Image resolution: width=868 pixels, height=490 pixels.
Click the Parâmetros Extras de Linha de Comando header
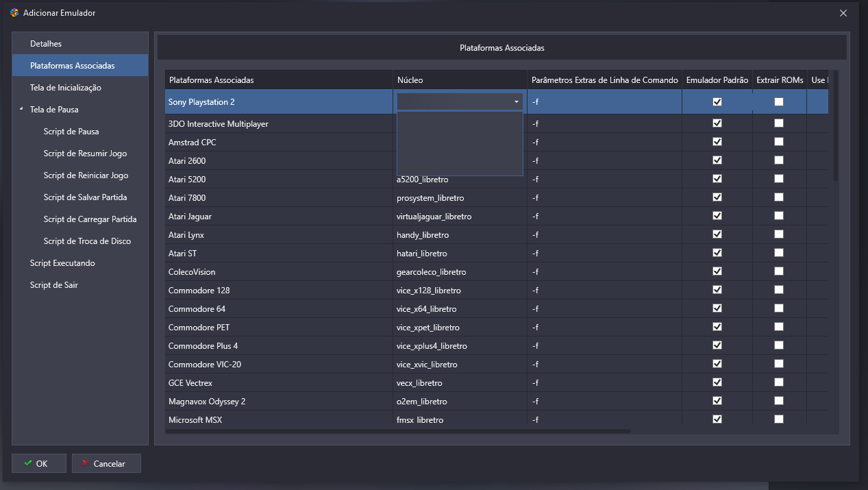click(x=604, y=80)
